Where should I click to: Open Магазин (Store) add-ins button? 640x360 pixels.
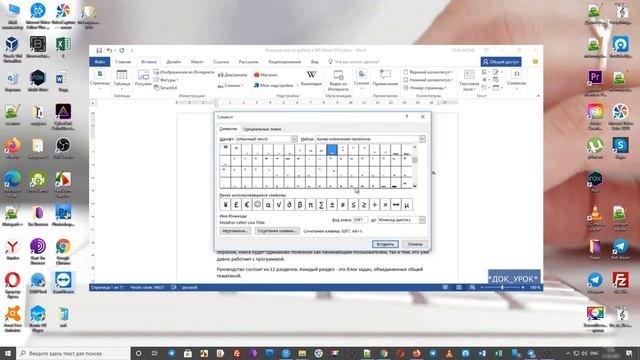pos(266,75)
